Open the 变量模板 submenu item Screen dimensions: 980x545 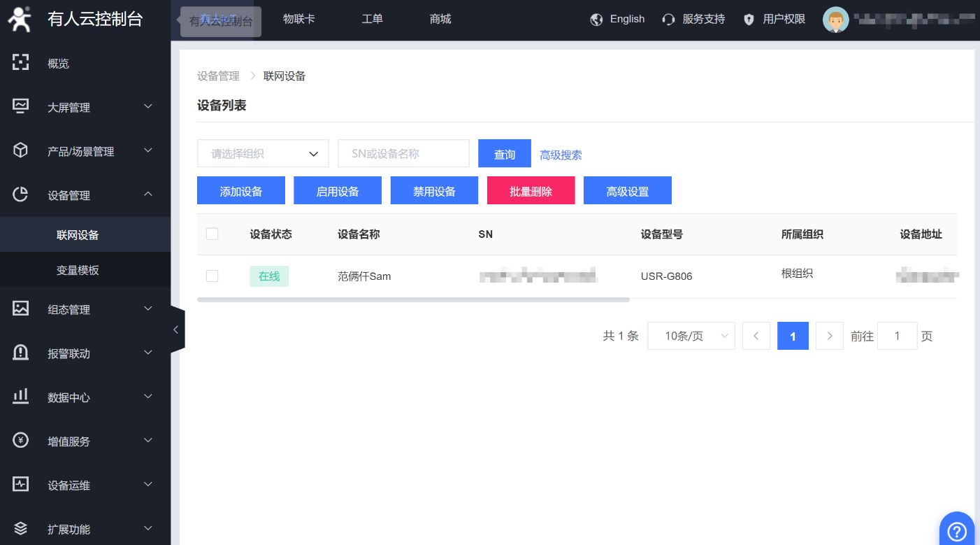(78, 270)
